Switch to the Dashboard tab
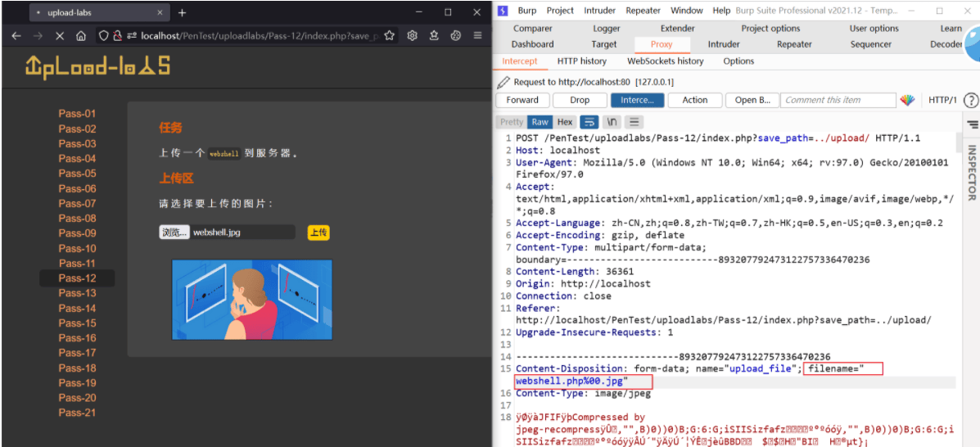The height and width of the screenshot is (447, 980). click(532, 44)
